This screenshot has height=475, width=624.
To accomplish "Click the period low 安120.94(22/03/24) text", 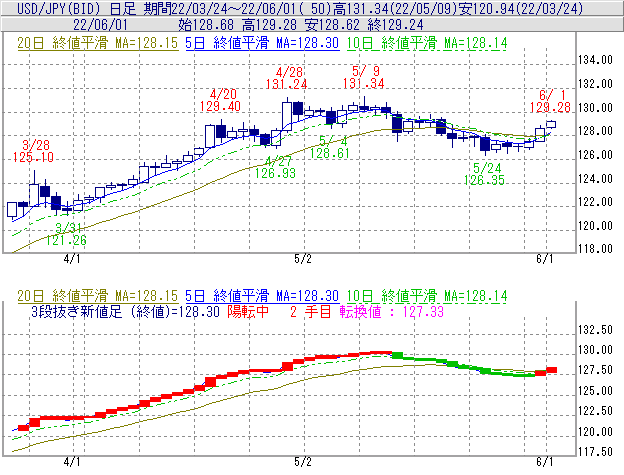I will 521,8.
